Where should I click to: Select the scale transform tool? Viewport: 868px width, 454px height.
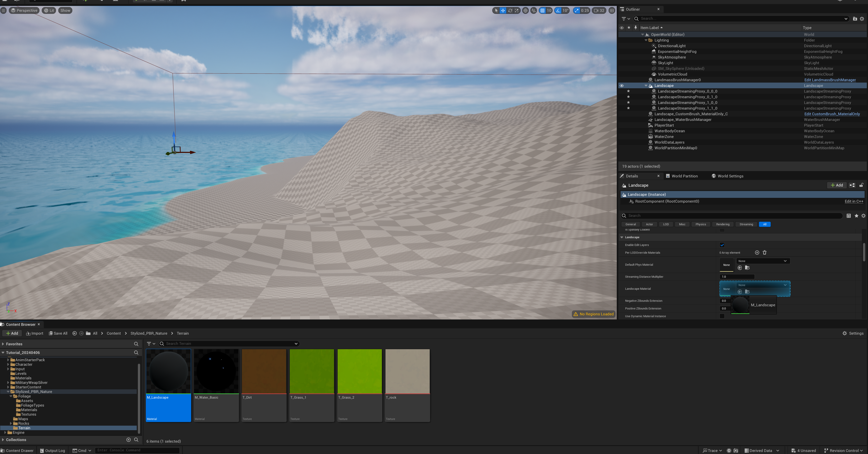(x=517, y=10)
